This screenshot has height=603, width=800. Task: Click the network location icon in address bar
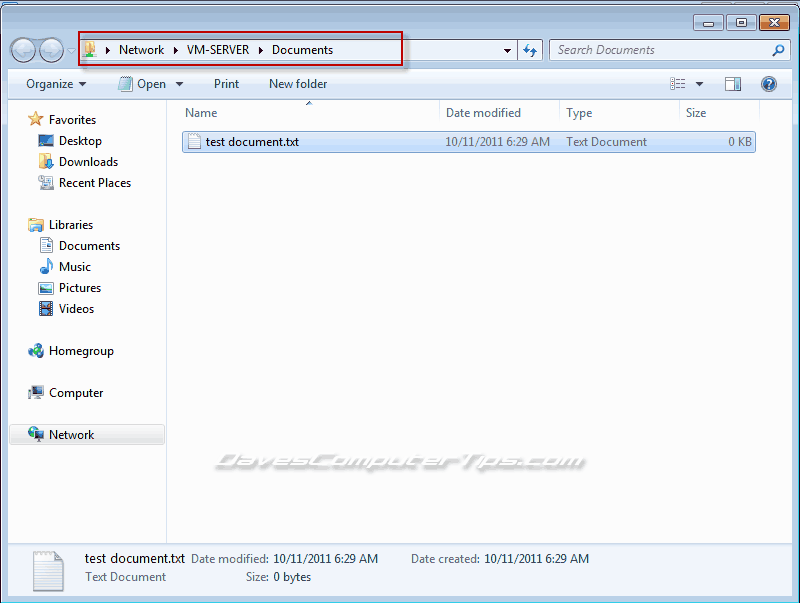coord(90,49)
